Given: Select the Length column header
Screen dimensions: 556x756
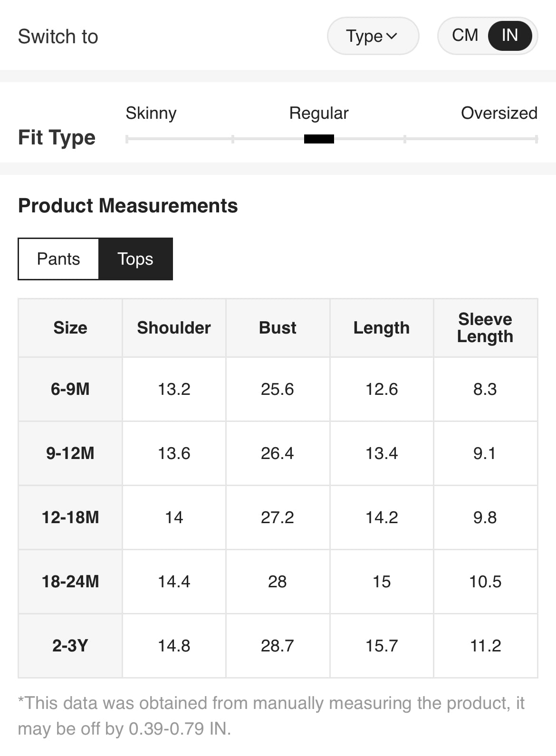Looking at the screenshot, I should click(381, 328).
